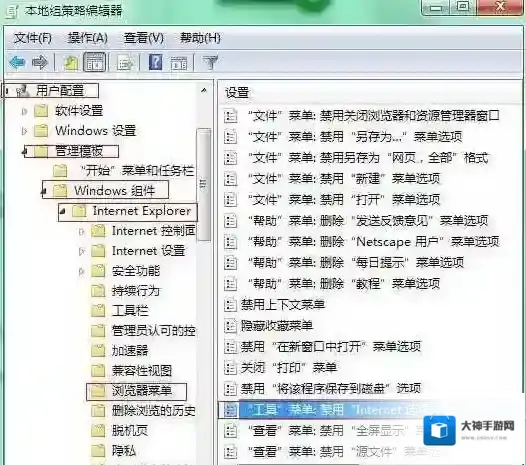Expand the 安全功能 node arrow
The image size is (526, 465).
(81, 271)
